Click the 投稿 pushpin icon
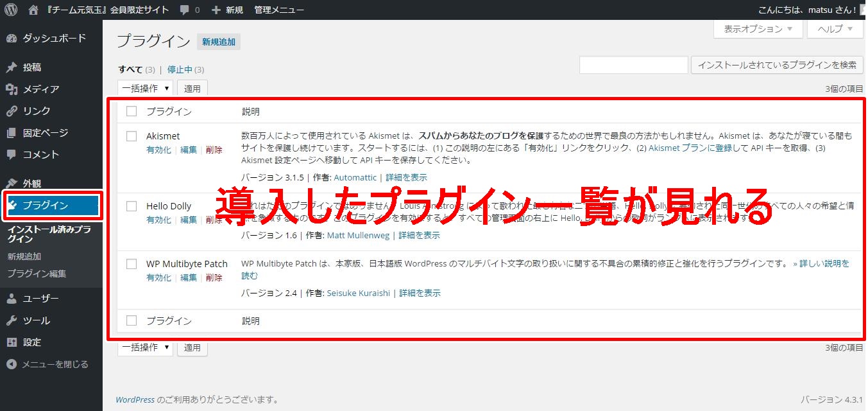 12,67
